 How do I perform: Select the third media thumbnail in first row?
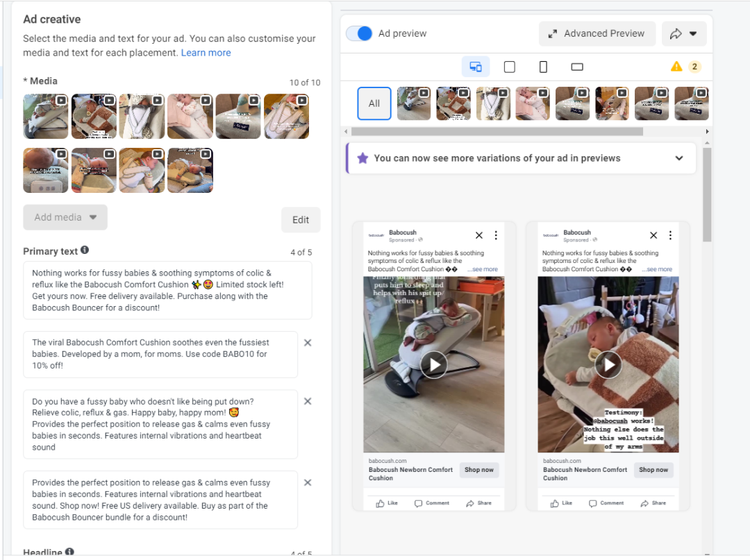coord(142,116)
